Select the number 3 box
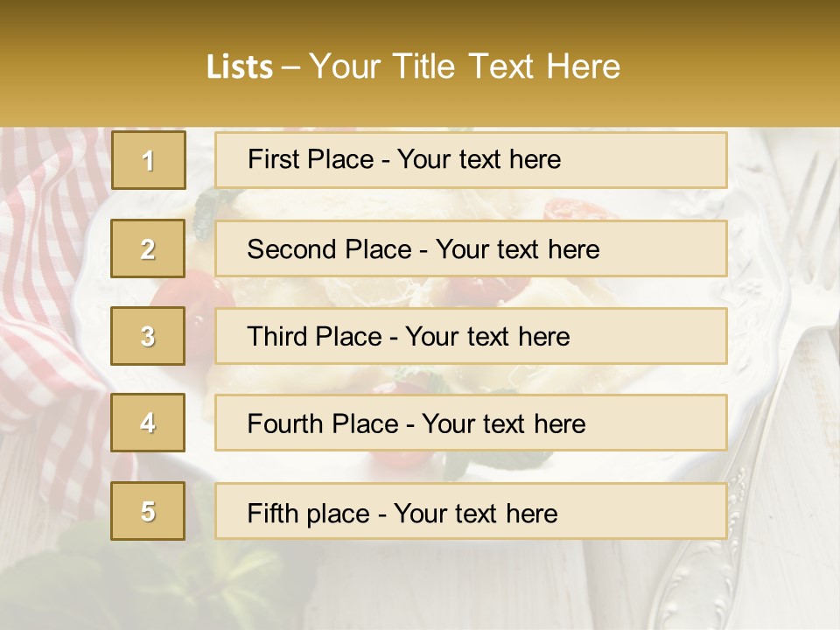This screenshot has width=840, height=630. pos(148,336)
